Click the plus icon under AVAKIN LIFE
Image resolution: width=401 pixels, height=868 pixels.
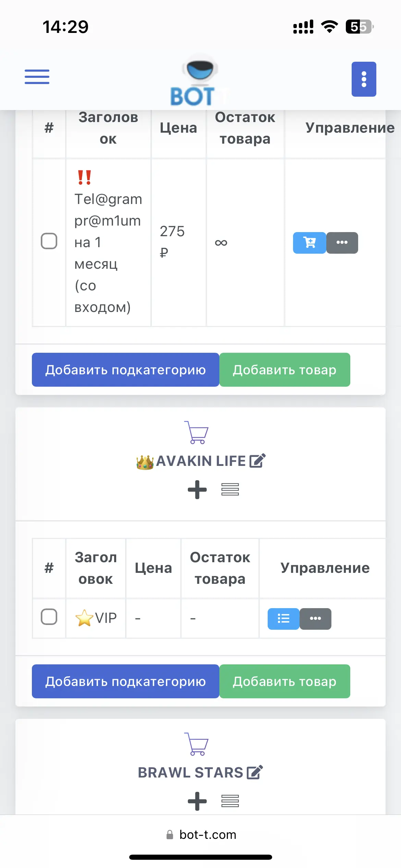coord(197,490)
